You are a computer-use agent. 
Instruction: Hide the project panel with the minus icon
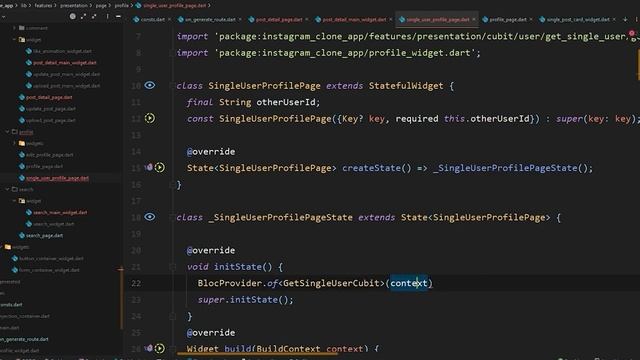(118, 16)
